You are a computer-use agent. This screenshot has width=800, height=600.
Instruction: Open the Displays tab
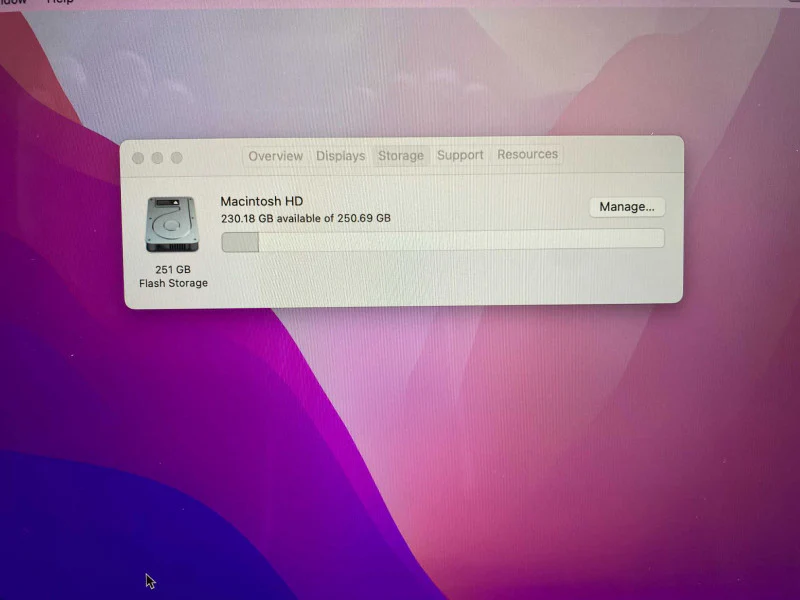[x=340, y=156]
